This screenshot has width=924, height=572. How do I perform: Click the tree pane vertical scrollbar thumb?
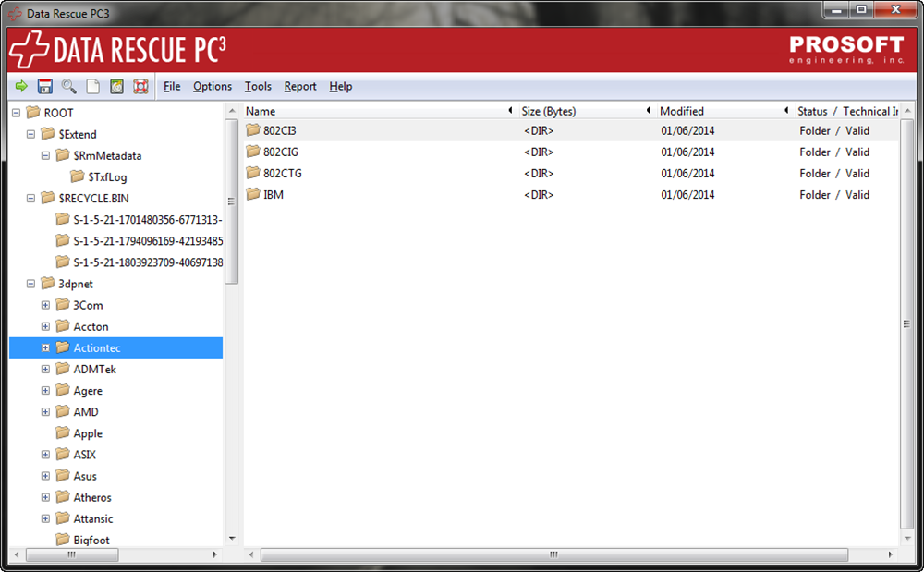tap(231, 201)
